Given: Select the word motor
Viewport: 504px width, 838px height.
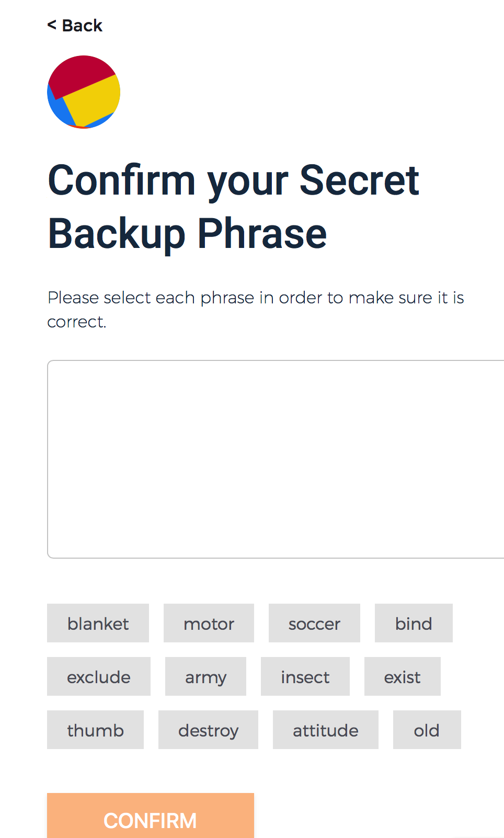Looking at the screenshot, I should click(209, 623).
